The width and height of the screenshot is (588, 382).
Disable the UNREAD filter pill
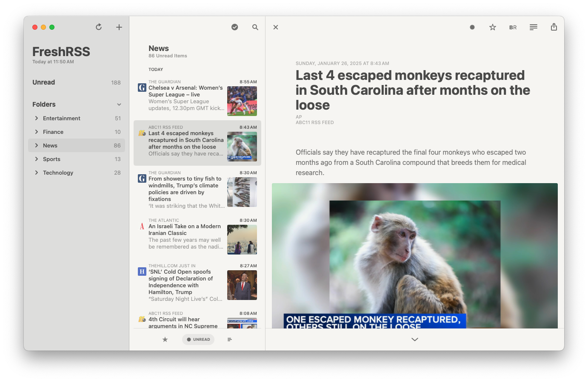pos(198,339)
